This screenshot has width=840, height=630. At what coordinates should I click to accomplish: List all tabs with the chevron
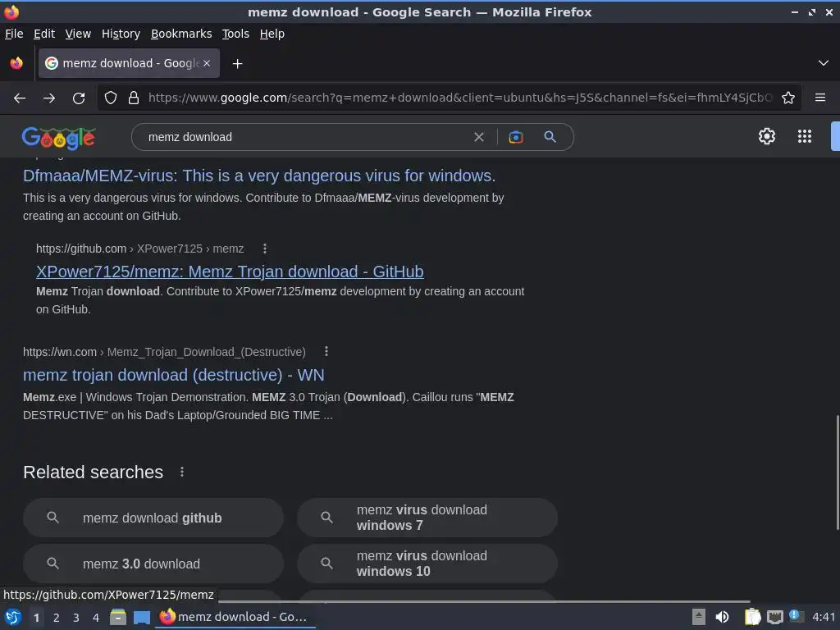(x=824, y=63)
